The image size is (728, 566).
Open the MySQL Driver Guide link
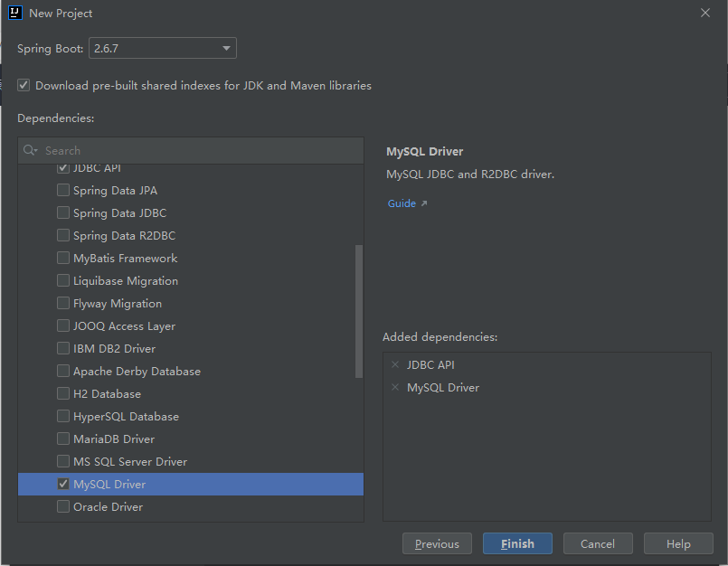[402, 203]
